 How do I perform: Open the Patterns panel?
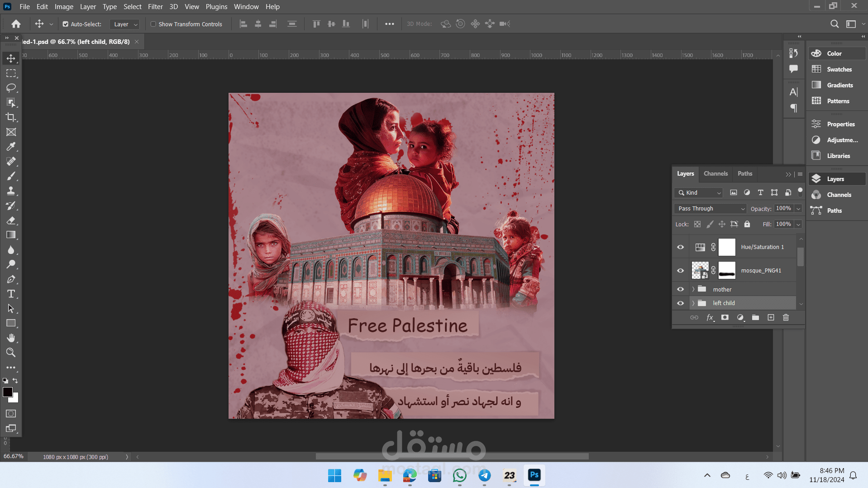tap(838, 101)
